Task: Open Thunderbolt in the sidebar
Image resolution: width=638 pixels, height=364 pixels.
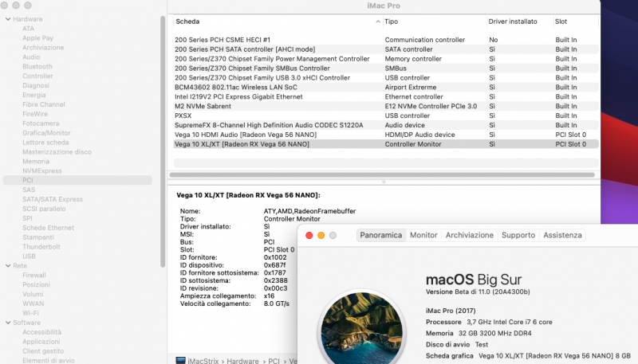Action: tap(41, 247)
